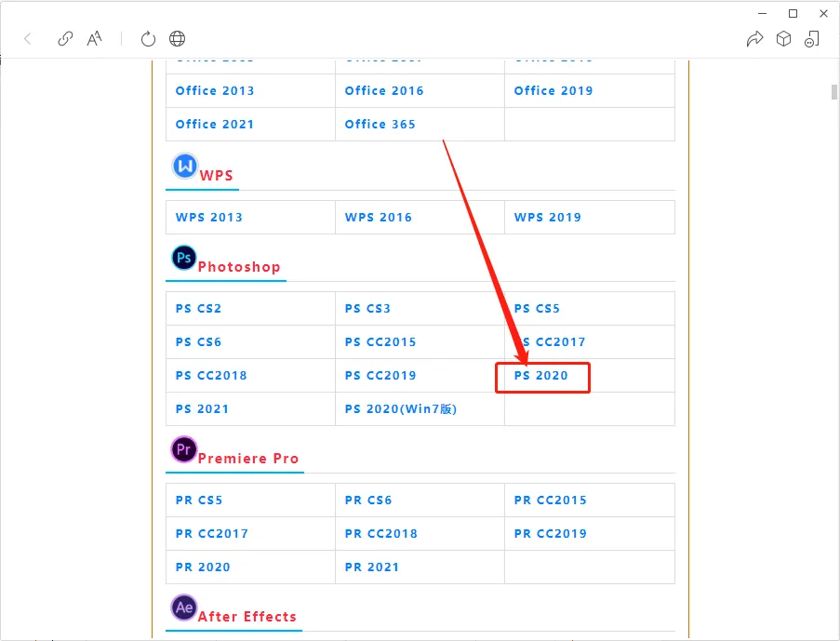Viewport: 840px width, 641px height.
Task: Open the Office 2016 link
Action: pos(384,90)
